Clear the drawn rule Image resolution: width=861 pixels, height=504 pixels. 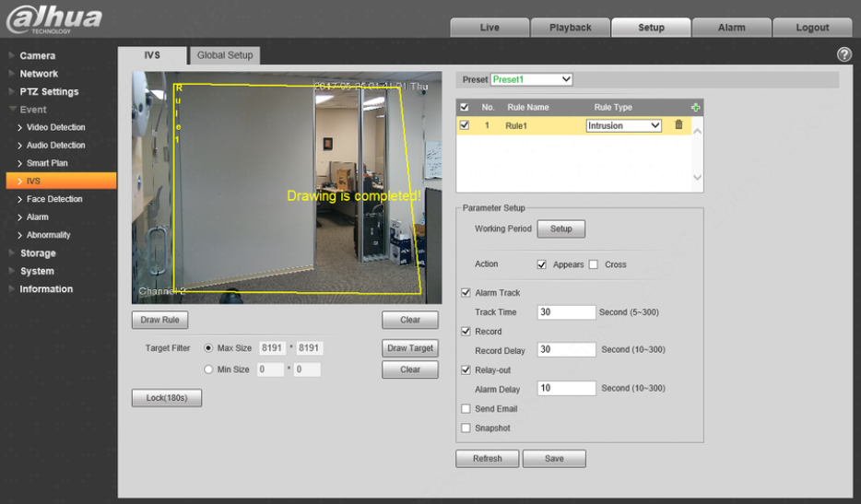coord(409,320)
